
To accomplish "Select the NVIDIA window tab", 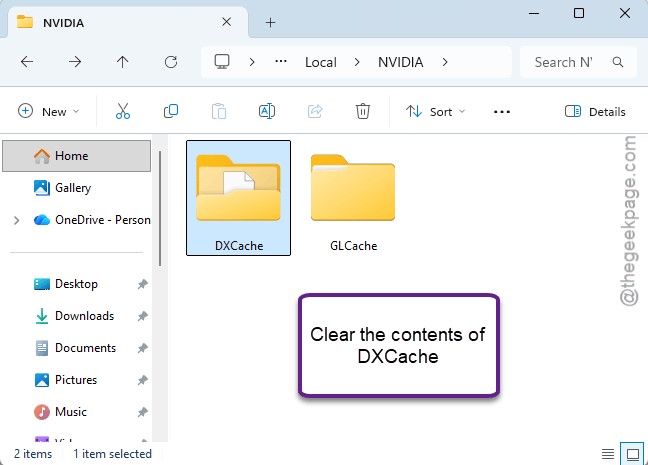I will (x=128, y=22).
